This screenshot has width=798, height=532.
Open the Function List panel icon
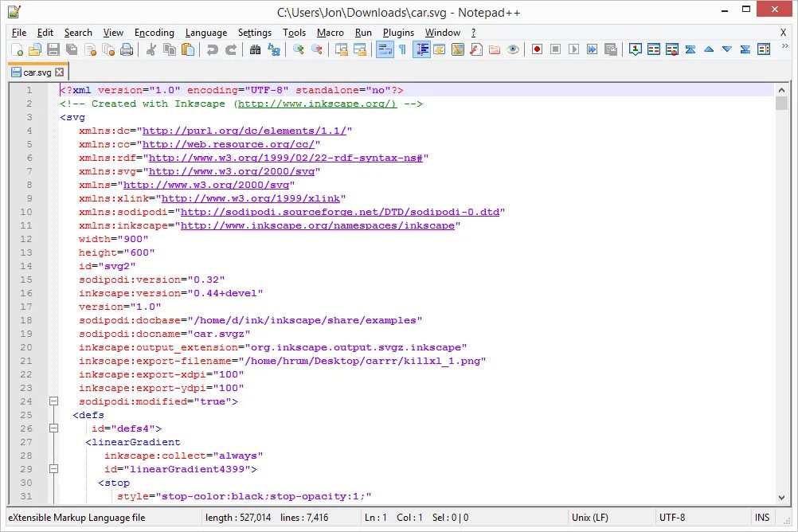[475, 49]
